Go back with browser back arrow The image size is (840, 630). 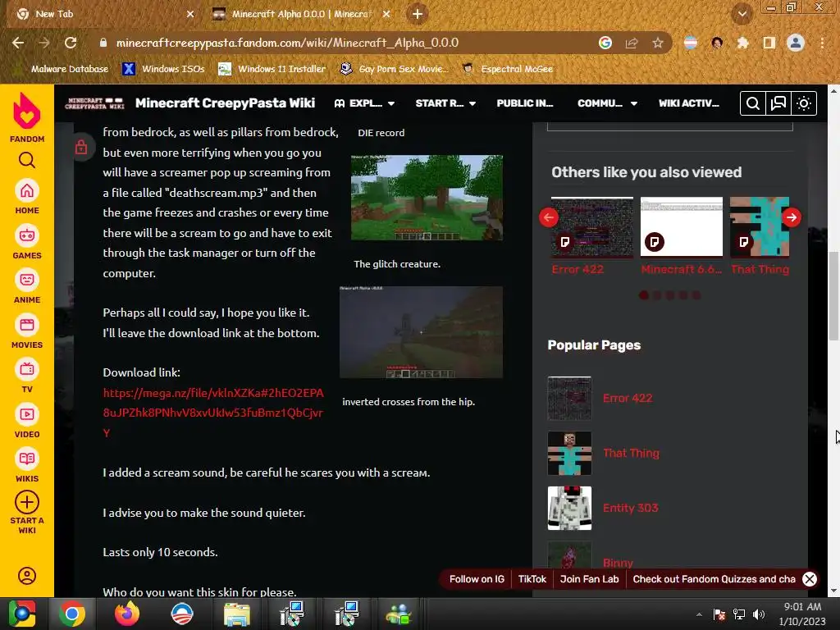[x=18, y=43]
